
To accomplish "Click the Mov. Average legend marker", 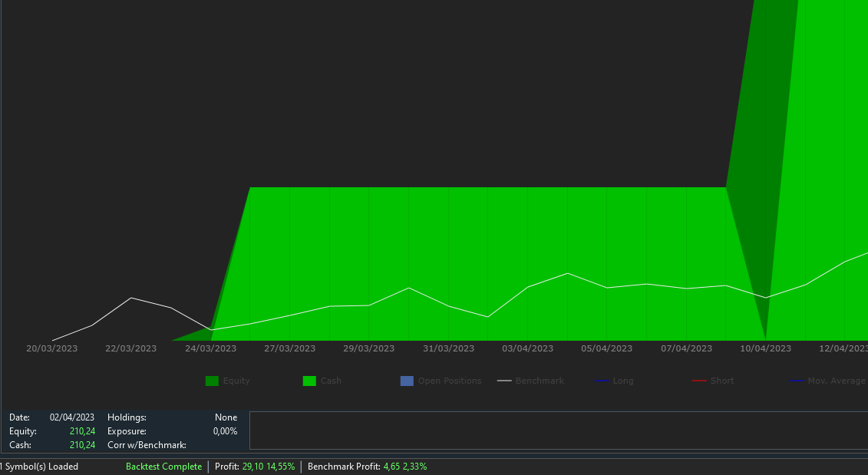I will pos(797,381).
